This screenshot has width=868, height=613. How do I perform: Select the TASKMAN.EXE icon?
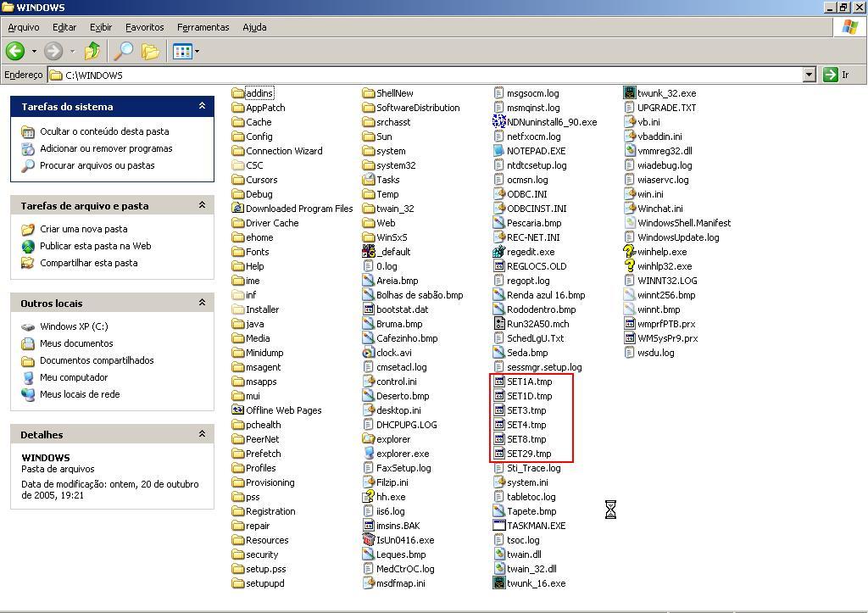tap(498, 526)
